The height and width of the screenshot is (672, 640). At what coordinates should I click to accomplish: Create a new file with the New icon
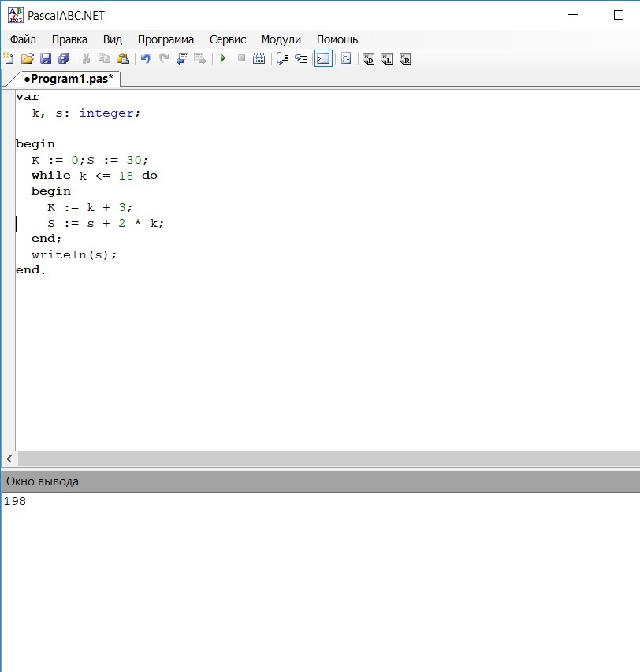[9, 58]
